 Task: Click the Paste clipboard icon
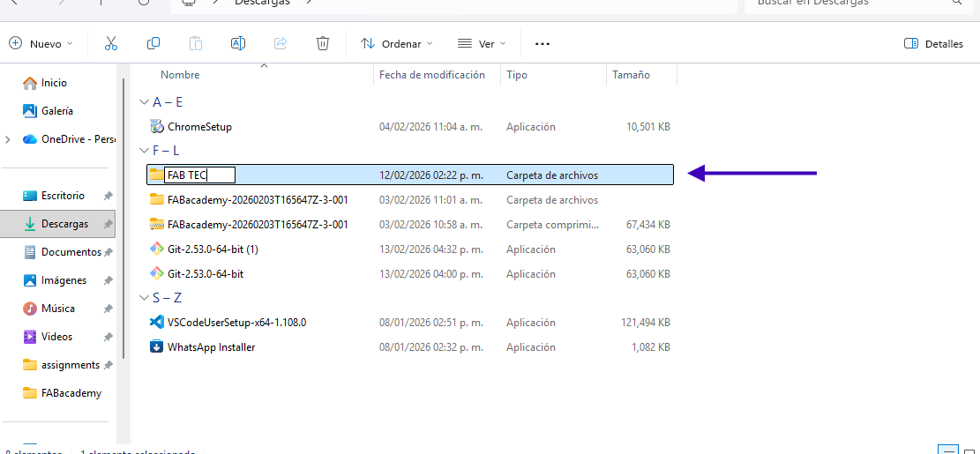point(196,44)
